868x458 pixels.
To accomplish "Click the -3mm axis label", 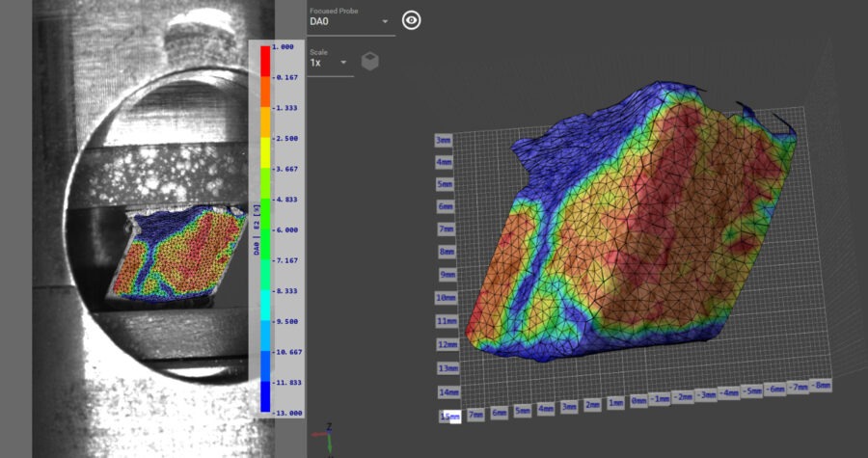I will (705, 395).
